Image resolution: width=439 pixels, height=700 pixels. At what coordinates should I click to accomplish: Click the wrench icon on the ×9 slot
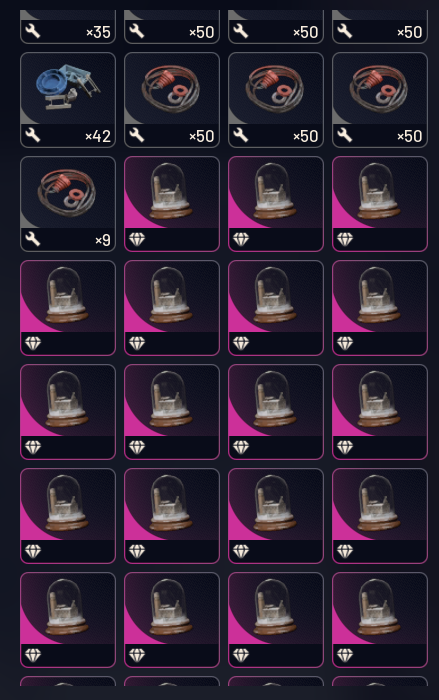coord(33,239)
